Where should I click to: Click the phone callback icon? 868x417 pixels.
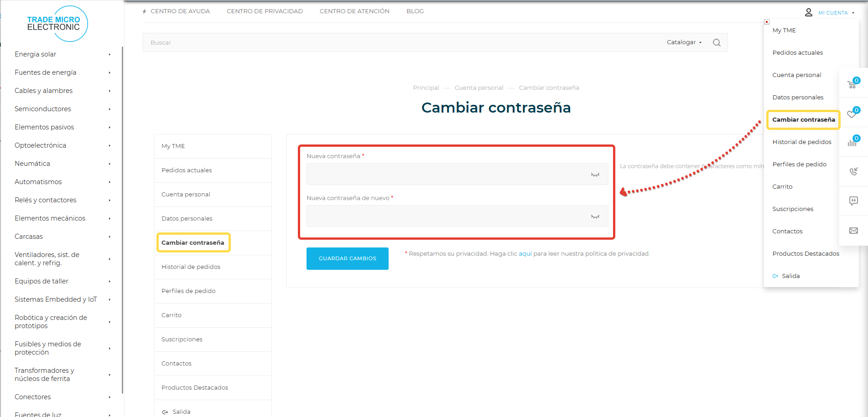coord(853,171)
